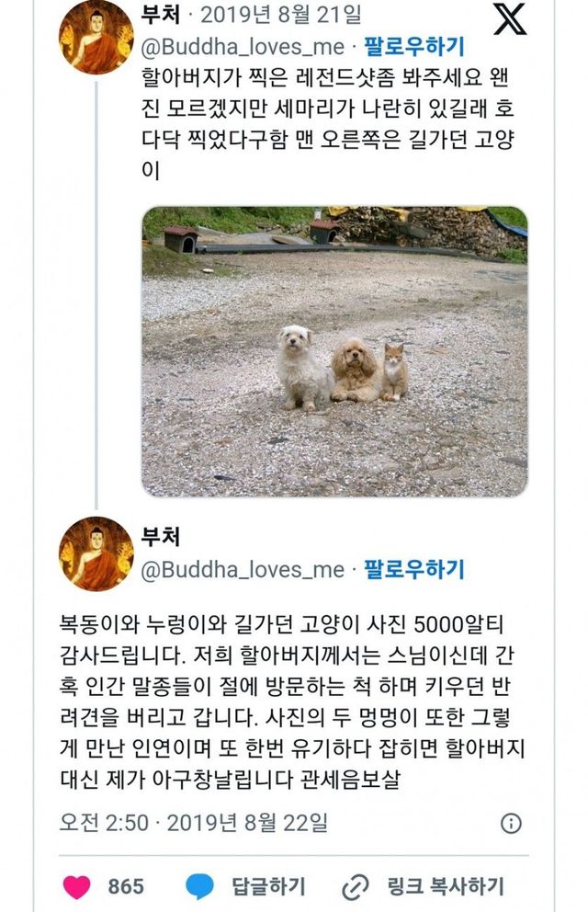Click the chain link icon
Screen dimensions: 588x912
point(355,886)
